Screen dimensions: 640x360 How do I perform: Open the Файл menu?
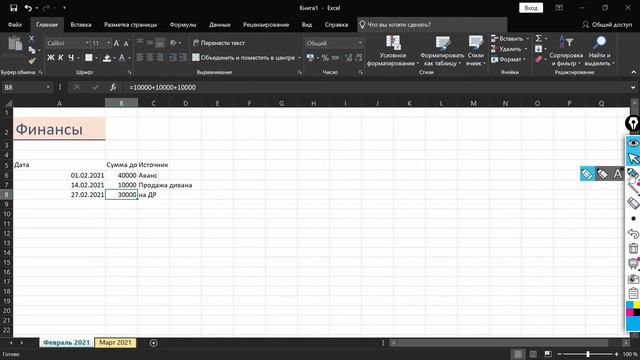point(15,24)
